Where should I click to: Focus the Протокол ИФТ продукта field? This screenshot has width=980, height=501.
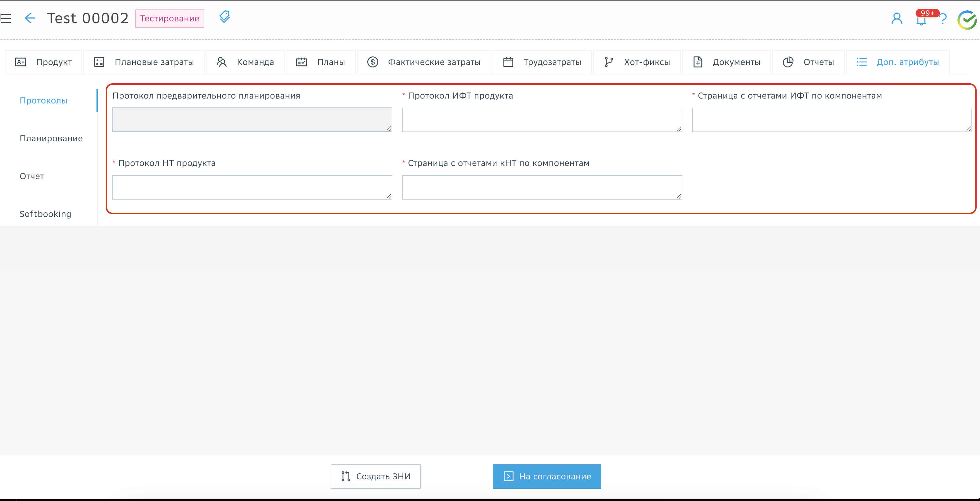(542, 120)
